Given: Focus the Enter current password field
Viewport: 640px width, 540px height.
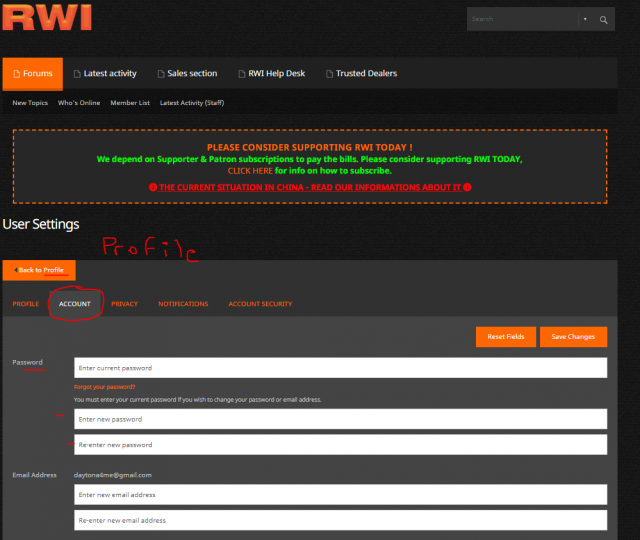Looking at the screenshot, I should (x=340, y=368).
